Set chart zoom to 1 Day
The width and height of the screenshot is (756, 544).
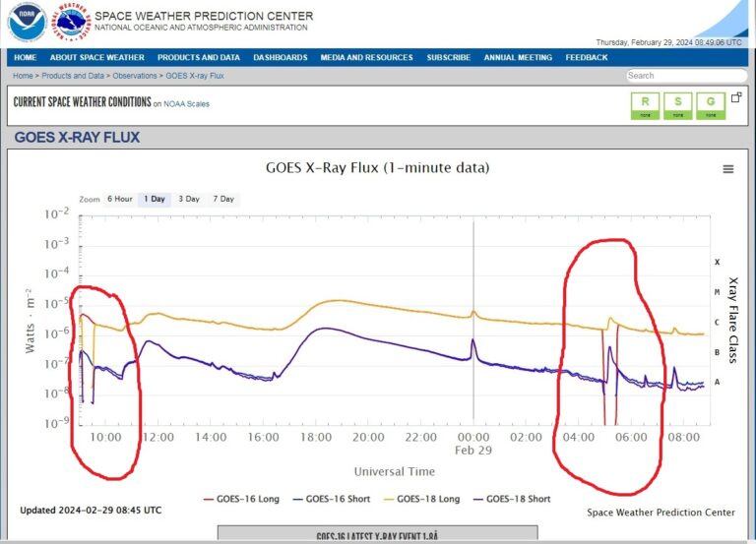coord(155,199)
